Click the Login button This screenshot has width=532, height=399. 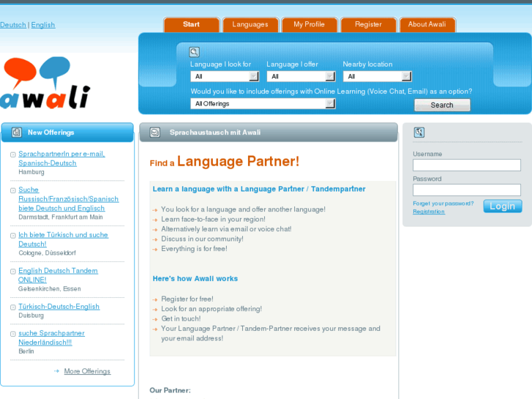click(x=503, y=206)
